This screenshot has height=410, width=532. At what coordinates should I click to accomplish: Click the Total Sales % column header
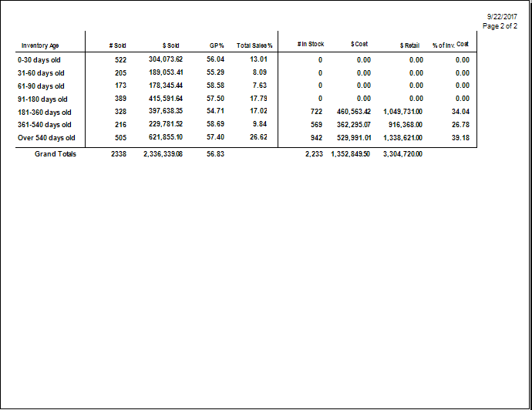coord(254,45)
